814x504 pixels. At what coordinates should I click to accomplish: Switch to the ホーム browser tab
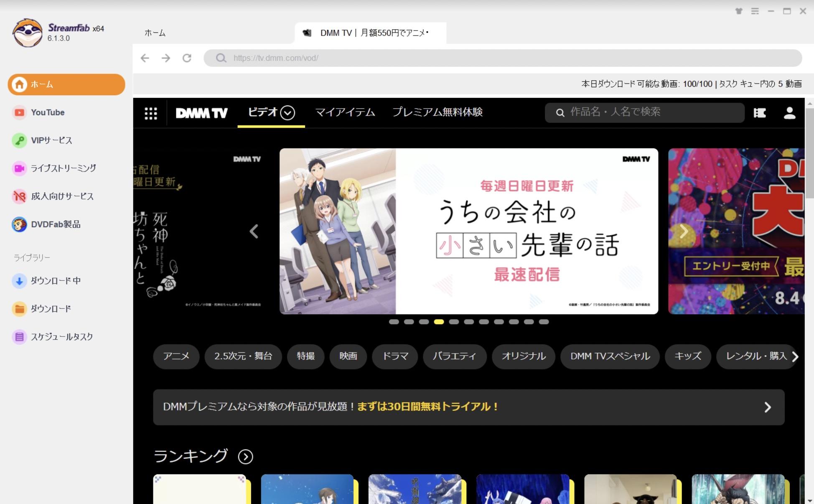(x=155, y=33)
